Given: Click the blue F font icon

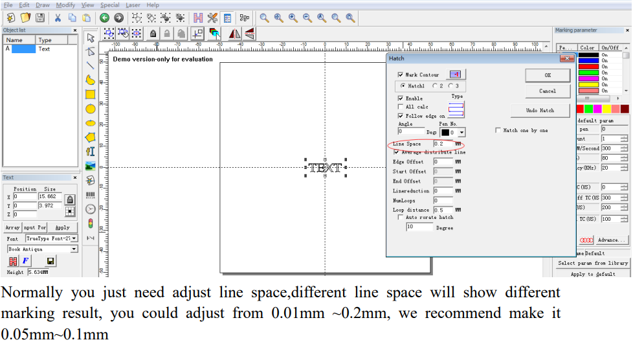Looking at the screenshot, I should pos(25,261).
